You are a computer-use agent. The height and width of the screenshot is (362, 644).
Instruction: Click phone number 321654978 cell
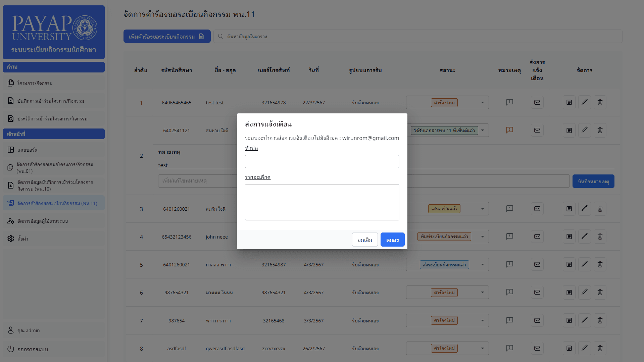click(274, 102)
